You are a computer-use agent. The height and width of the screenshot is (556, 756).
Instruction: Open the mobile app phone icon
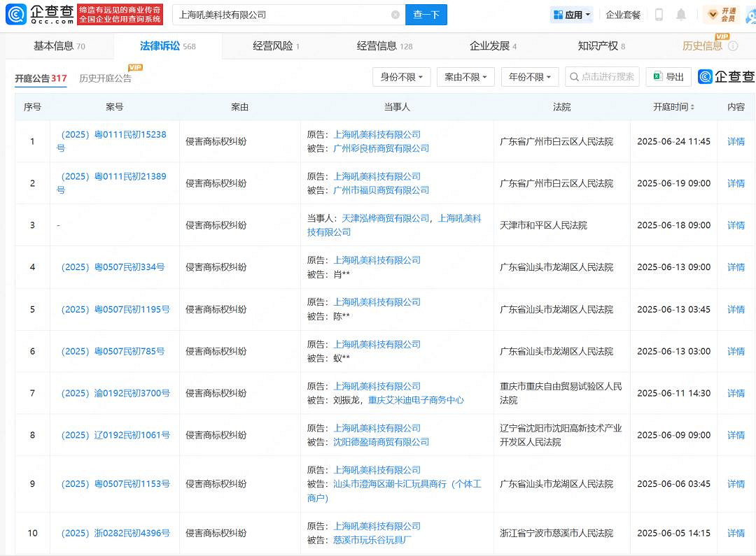tap(658, 14)
